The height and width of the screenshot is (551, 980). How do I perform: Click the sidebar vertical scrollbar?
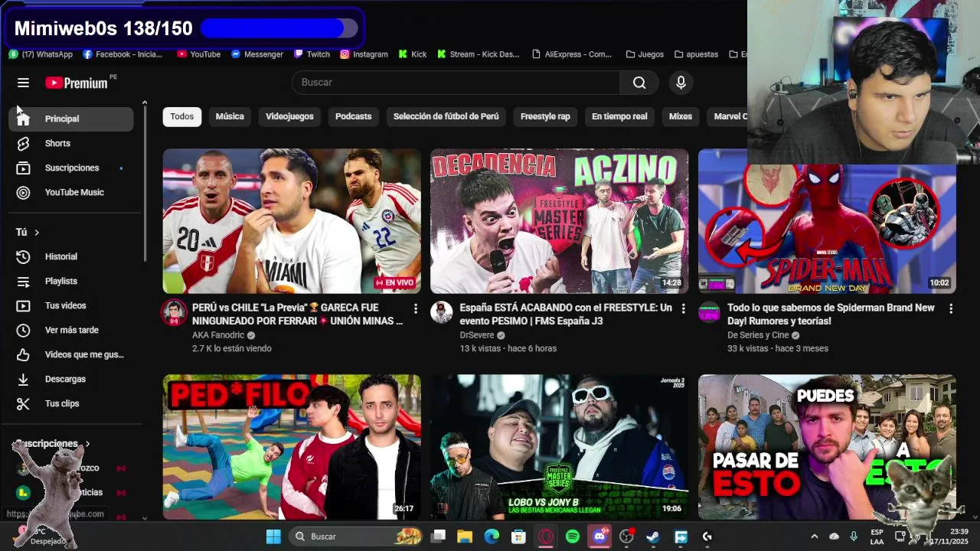click(x=145, y=184)
